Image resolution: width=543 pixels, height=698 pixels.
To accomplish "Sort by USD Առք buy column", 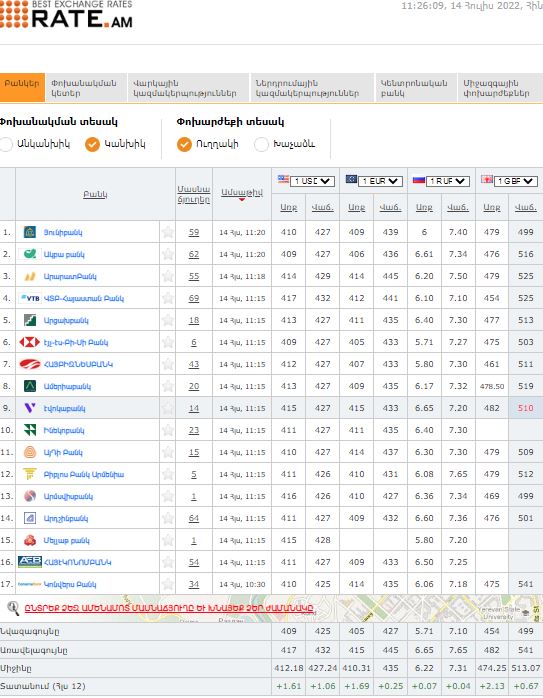I will 288,207.
